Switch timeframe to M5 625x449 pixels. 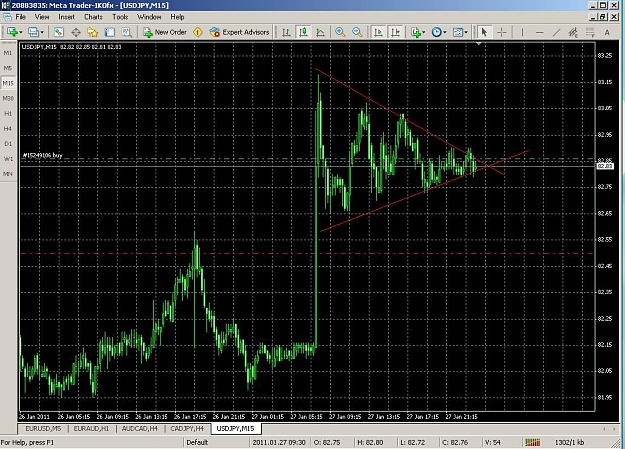[x=8, y=68]
